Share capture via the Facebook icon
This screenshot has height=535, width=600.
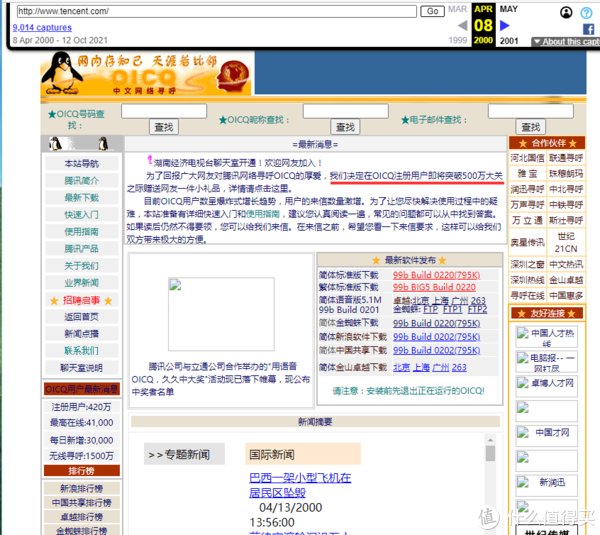(589, 29)
